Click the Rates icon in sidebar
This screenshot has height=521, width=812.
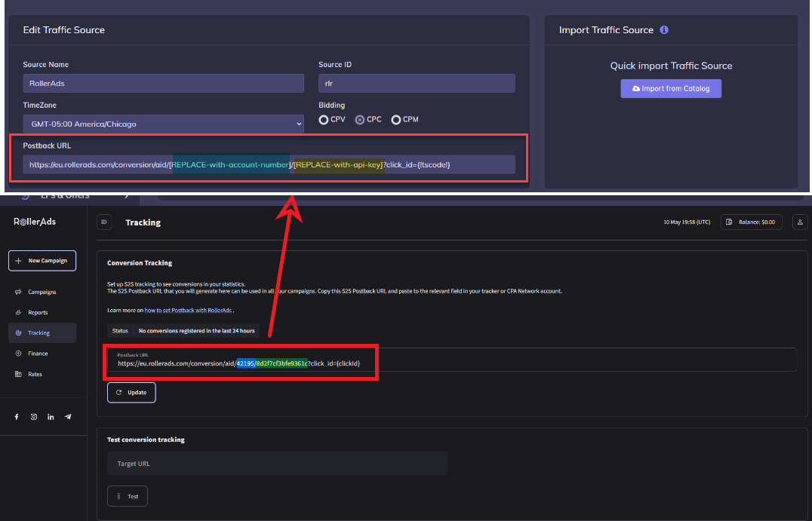pos(18,374)
